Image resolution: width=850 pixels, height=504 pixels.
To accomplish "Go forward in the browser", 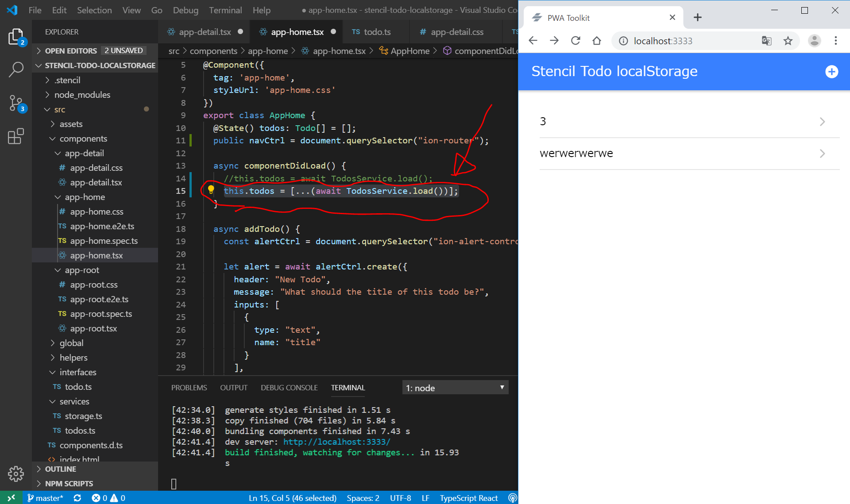I will [554, 41].
